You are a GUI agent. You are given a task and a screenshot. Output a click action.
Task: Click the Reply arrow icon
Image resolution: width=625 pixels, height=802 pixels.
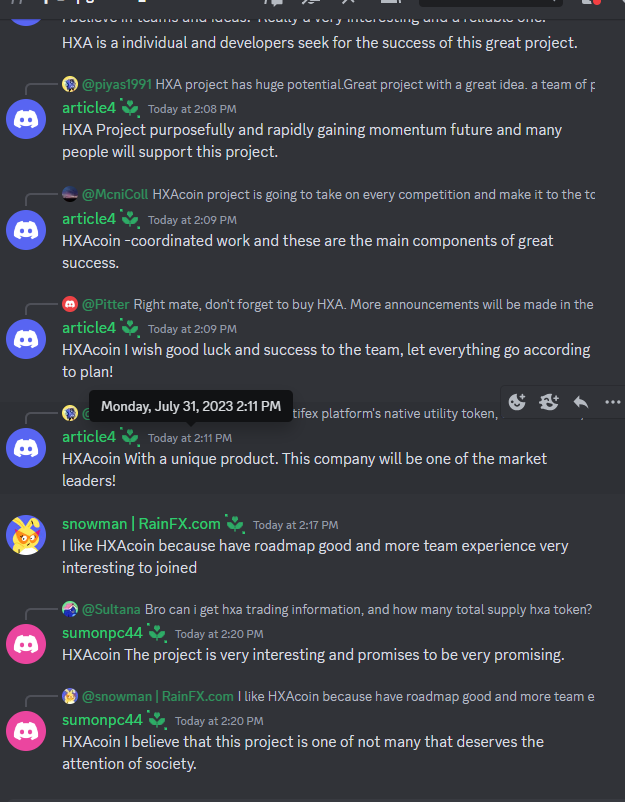[581, 402]
